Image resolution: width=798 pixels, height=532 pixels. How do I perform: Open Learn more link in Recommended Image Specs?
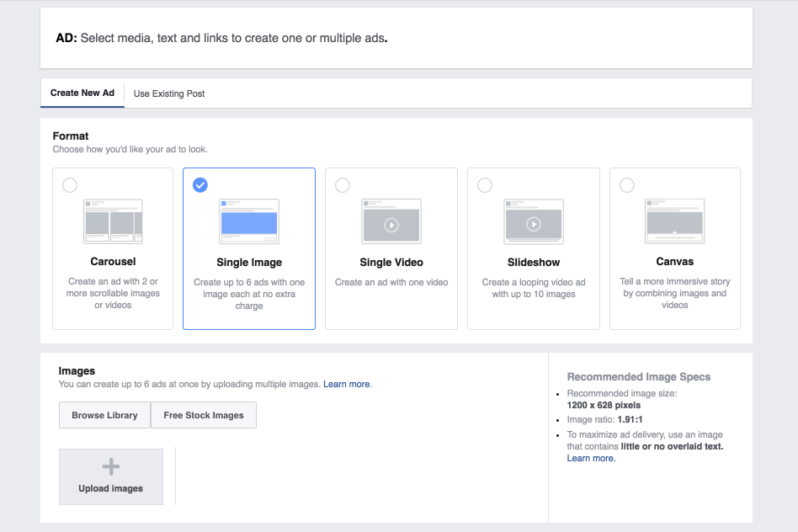pos(590,458)
